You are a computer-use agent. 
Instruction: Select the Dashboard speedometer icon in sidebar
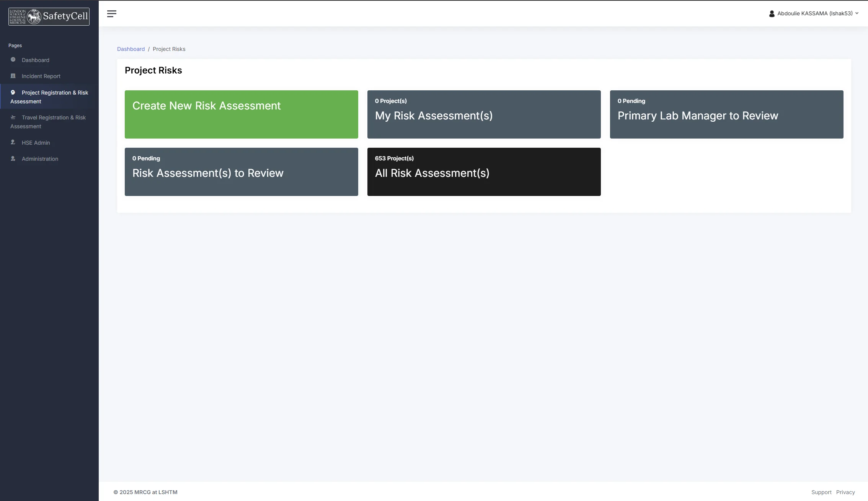tap(13, 60)
